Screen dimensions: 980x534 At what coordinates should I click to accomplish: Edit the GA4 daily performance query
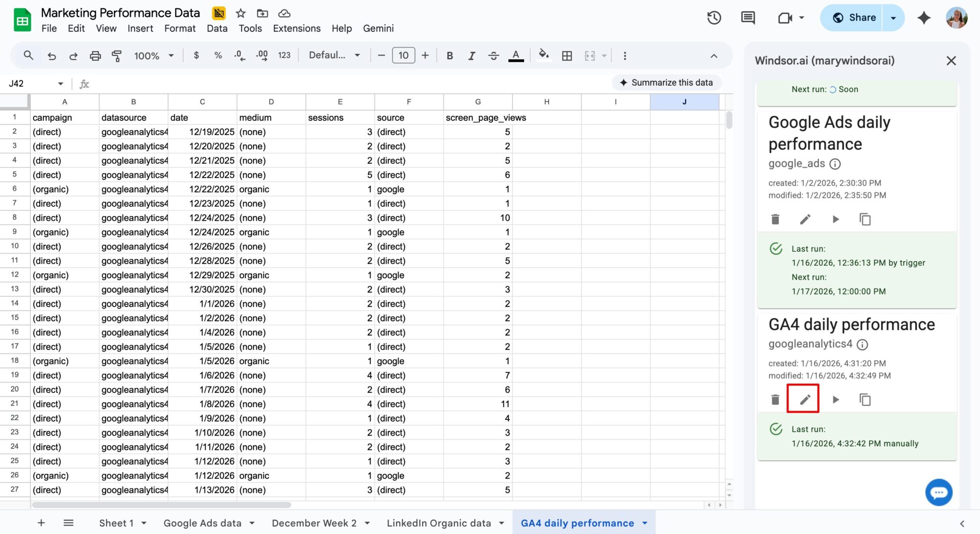pos(805,399)
